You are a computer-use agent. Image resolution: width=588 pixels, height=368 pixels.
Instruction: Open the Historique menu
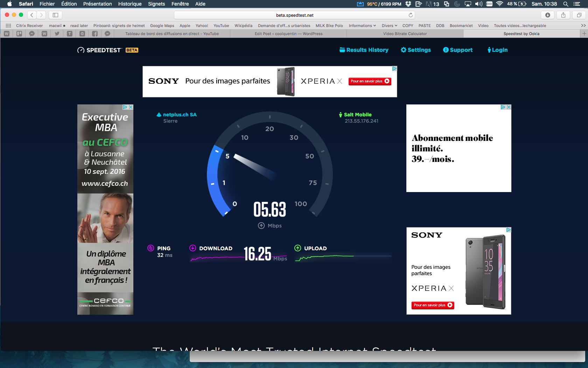130,4
